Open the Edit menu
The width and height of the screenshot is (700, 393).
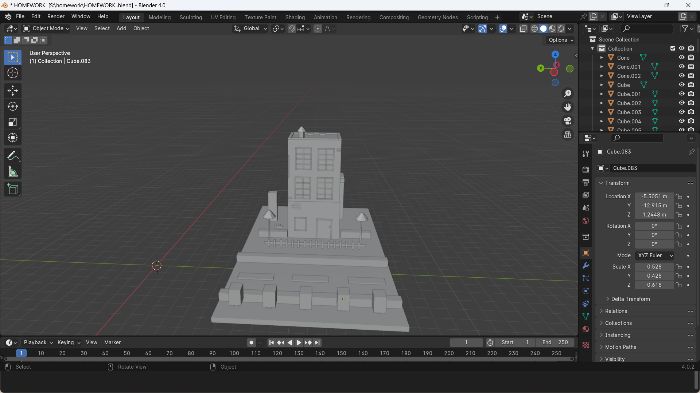pos(36,17)
